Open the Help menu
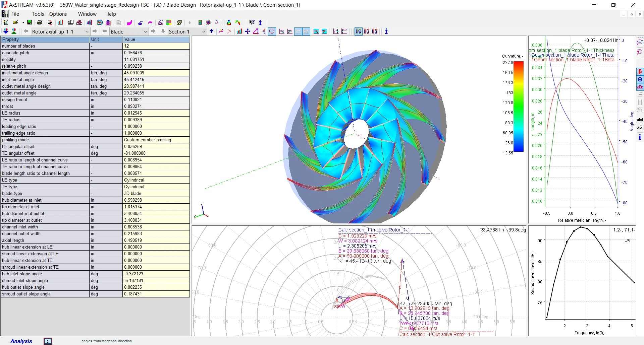 pyautogui.click(x=111, y=14)
